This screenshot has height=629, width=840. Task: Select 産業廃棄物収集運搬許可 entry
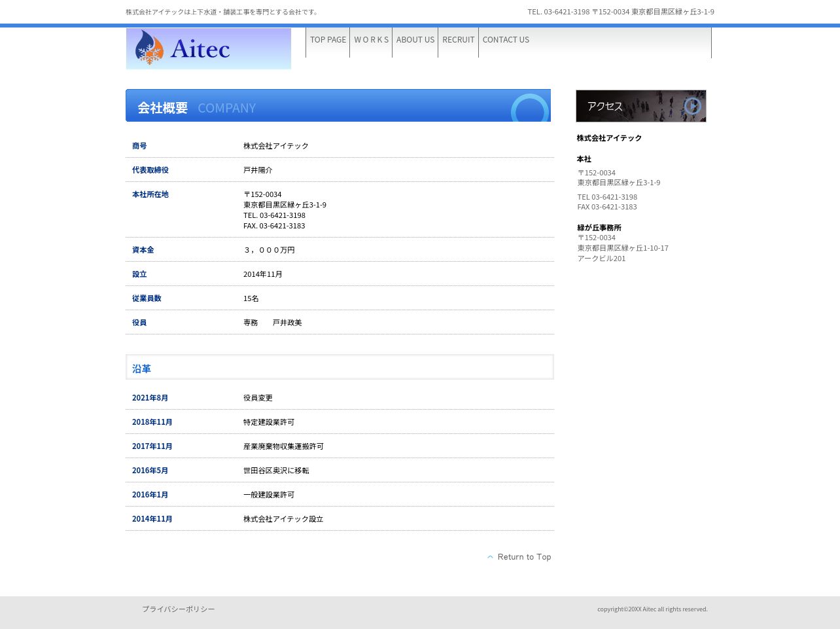[283, 446]
